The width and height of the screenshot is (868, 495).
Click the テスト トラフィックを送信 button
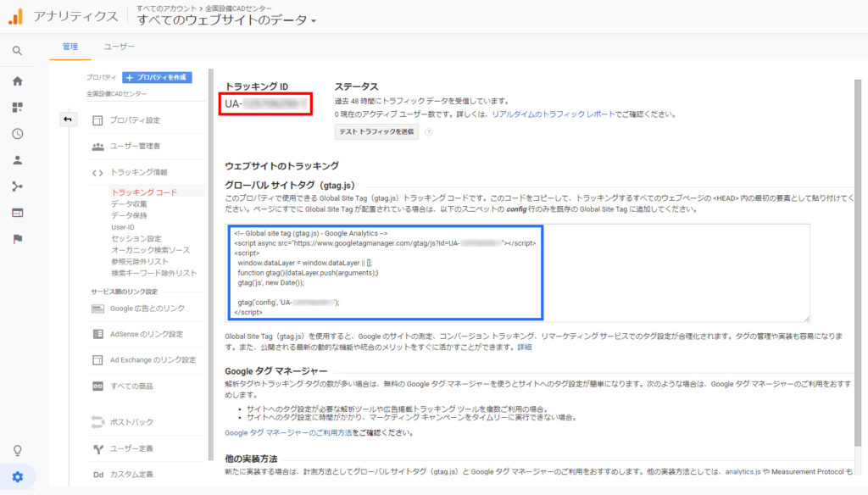(x=376, y=131)
